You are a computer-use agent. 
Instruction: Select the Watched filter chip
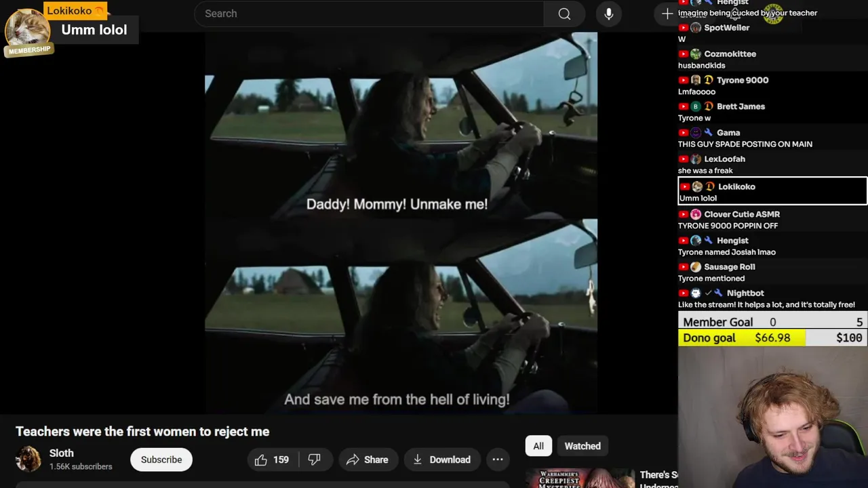(583, 446)
